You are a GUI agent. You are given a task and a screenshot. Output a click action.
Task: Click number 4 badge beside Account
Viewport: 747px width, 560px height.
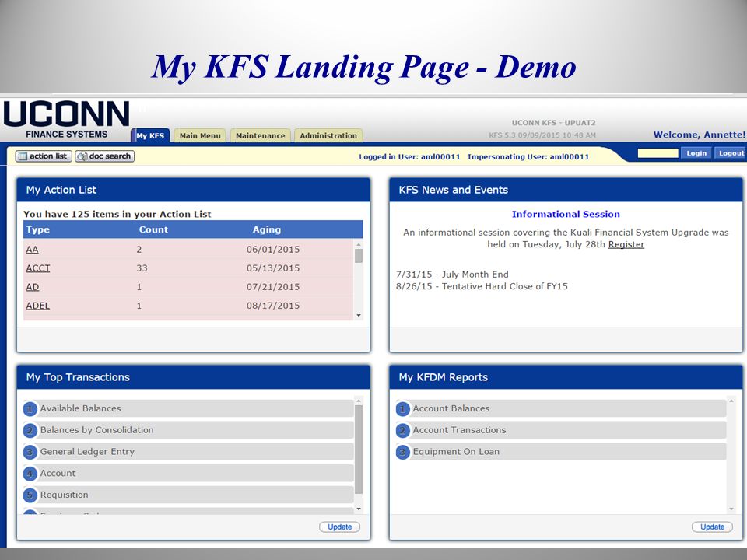30,474
